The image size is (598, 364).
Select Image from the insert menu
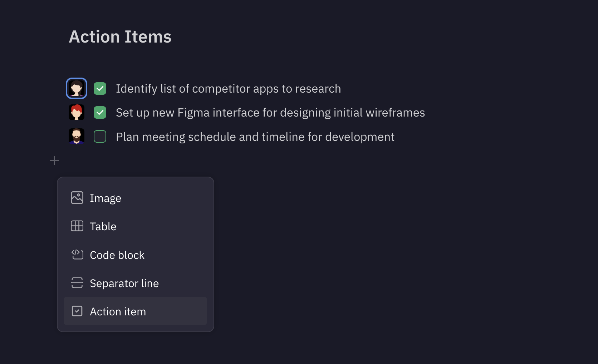tap(106, 198)
